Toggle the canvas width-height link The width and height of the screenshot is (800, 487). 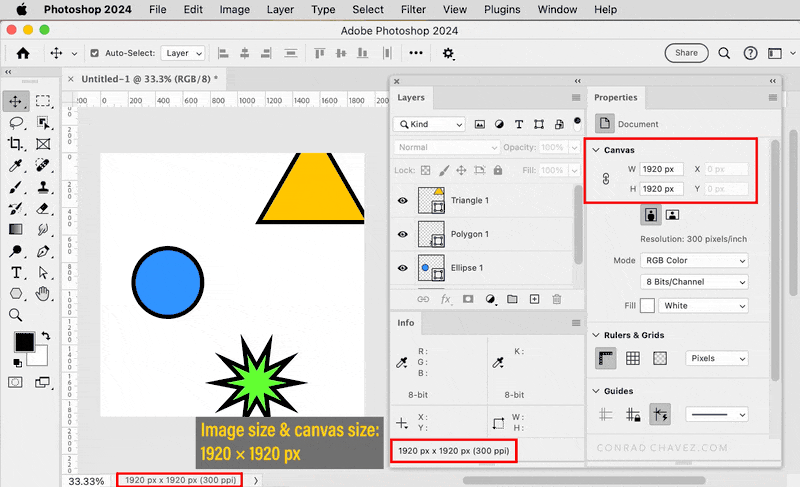pyautogui.click(x=606, y=179)
